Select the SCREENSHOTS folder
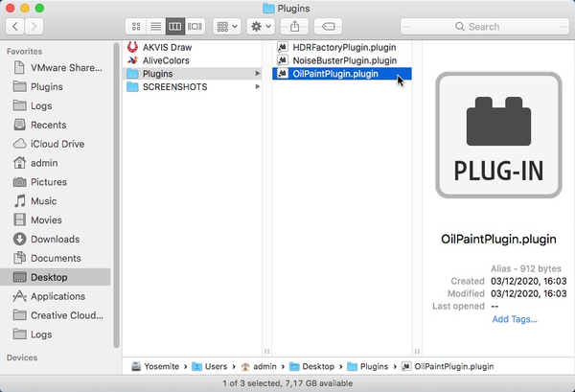575x392 pixels. tap(192, 87)
